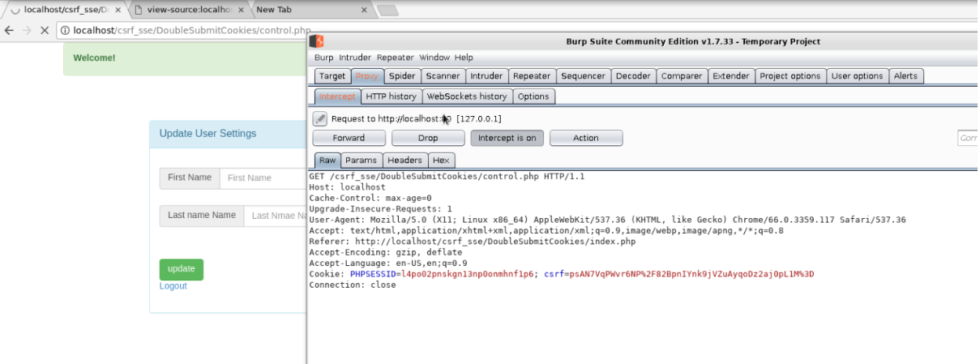Click the User-Agent header line
Viewport: 980px width, 364px height.
tap(607, 220)
